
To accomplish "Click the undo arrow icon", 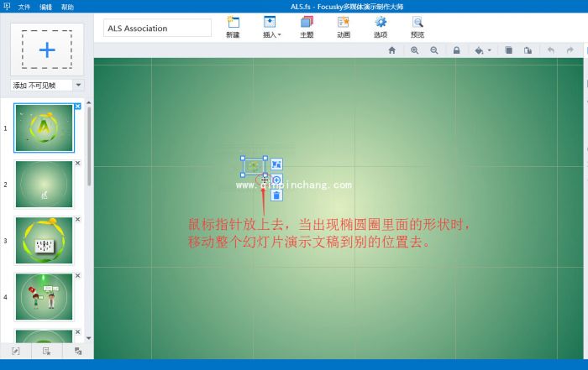I will pyautogui.click(x=551, y=50).
